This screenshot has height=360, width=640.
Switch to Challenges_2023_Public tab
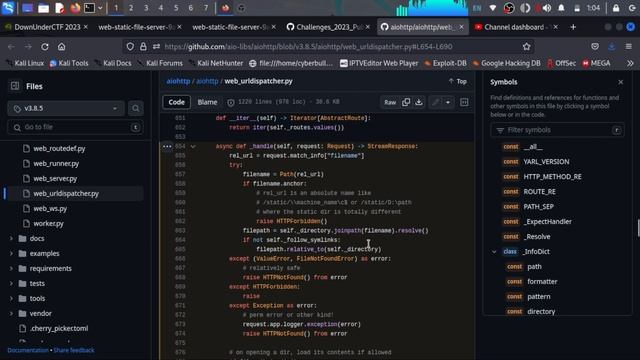click(x=328, y=27)
